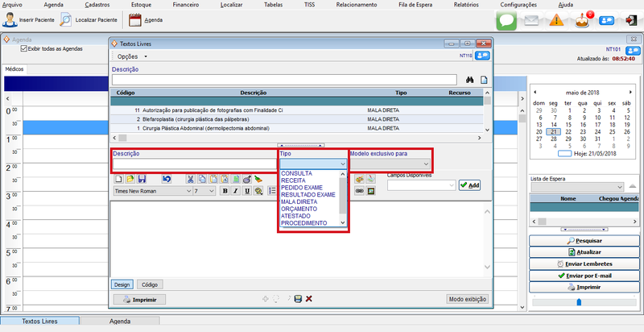The image size is (644, 332).
Task: Open the birthday cake notifications icon
Action: pos(584,20)
